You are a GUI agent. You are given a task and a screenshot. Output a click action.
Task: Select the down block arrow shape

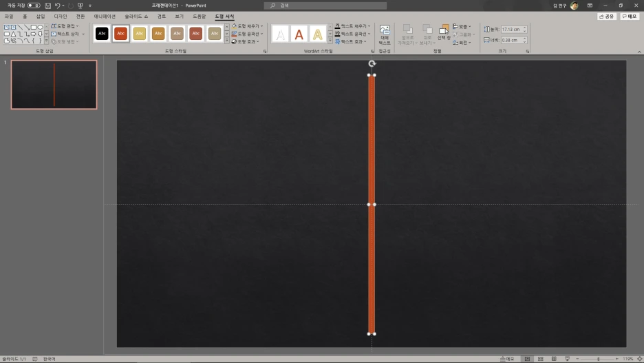pos(40,34)
